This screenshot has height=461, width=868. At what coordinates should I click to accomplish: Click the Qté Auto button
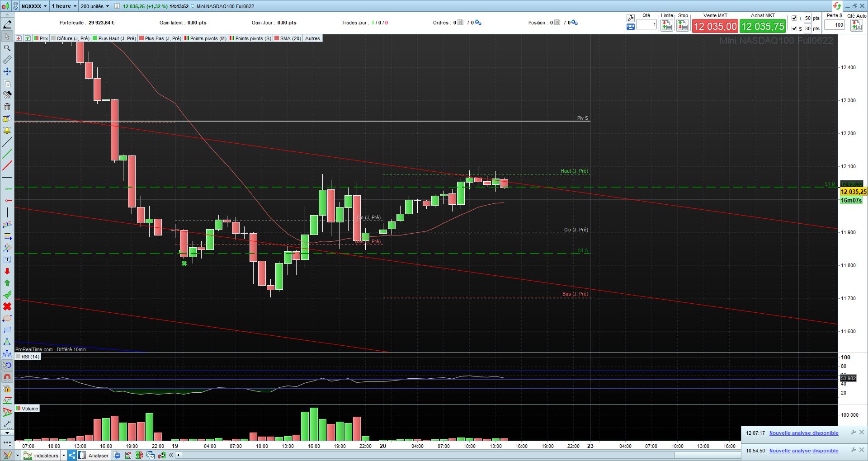856,25
